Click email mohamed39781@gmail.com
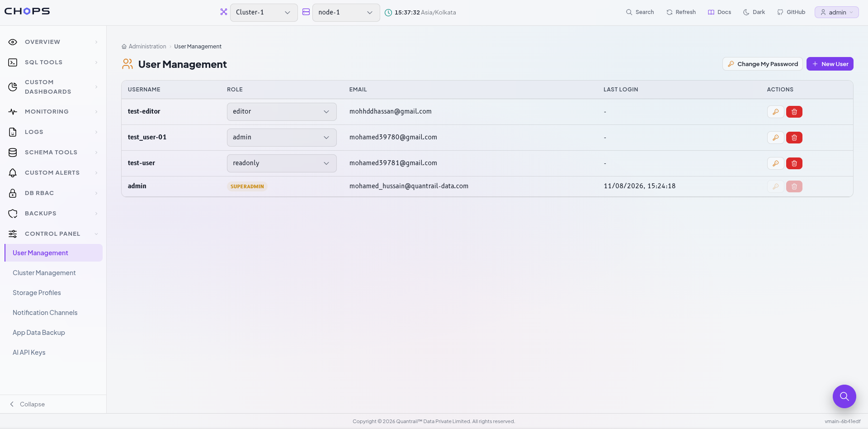Screen dimensions: 868x429 393,163
